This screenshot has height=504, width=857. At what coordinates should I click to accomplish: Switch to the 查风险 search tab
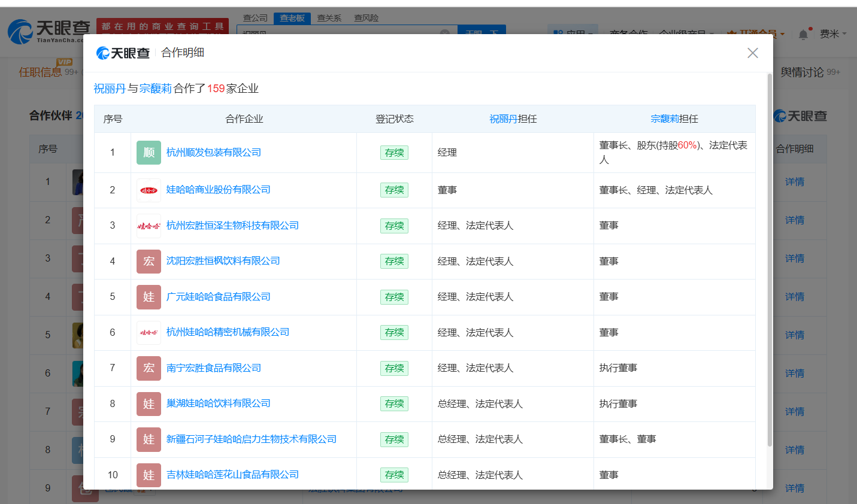(x=366, y=18)
